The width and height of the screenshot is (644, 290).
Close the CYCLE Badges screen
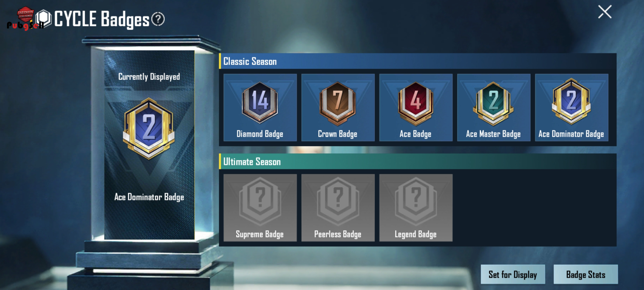click(605, 12)
